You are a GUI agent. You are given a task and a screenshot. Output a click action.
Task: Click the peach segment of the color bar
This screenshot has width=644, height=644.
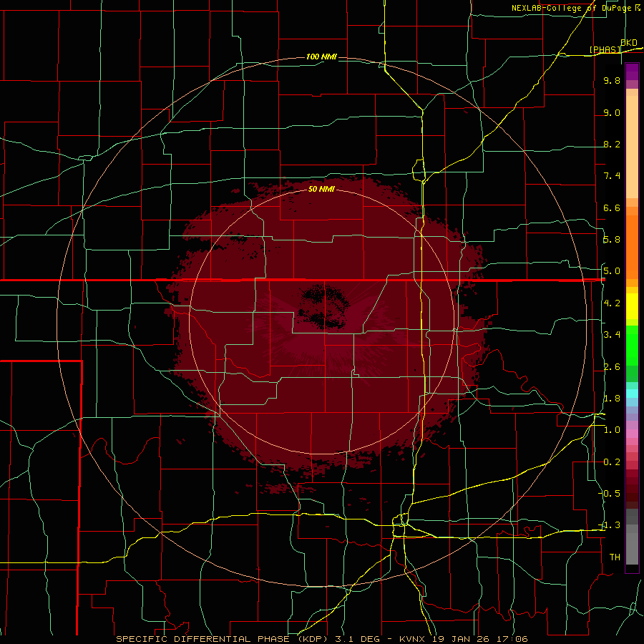point(632,147)
